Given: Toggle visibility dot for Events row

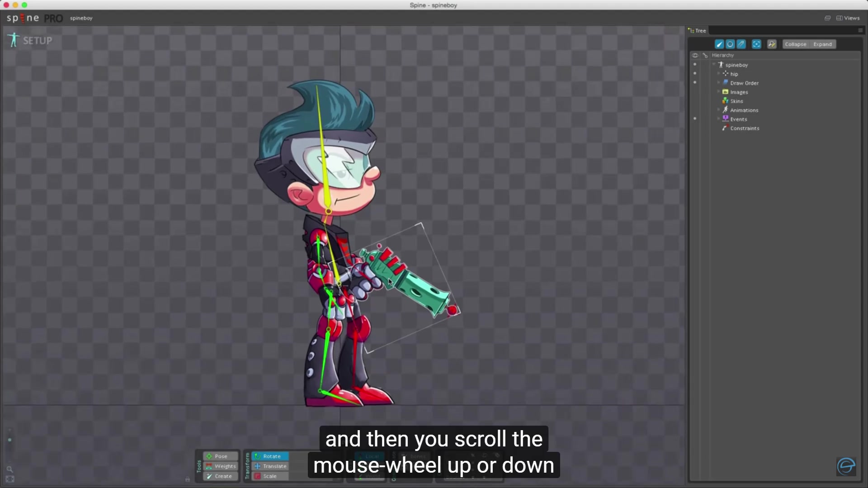Looking at the screenshot, I should pos(695,119).
